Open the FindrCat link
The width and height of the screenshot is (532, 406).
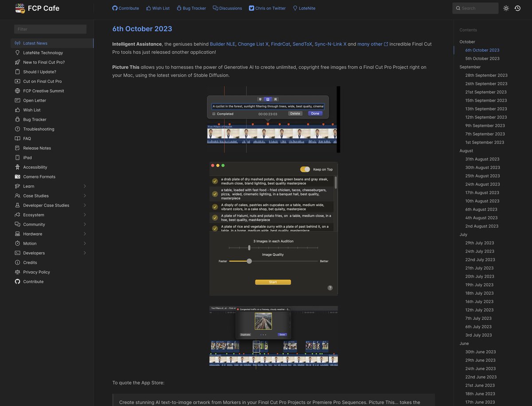pos(281,44)
